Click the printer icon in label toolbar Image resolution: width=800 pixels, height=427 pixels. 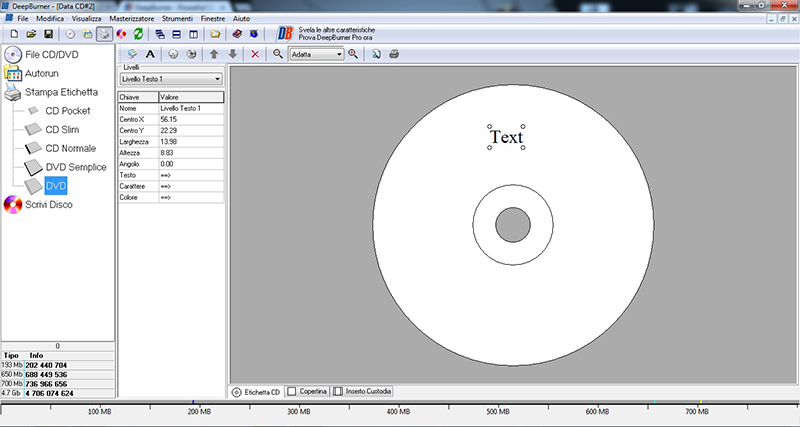click(394, 54)
